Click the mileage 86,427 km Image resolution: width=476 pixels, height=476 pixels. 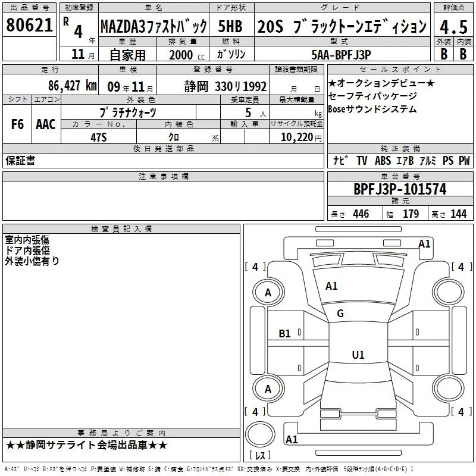[73, 86]
